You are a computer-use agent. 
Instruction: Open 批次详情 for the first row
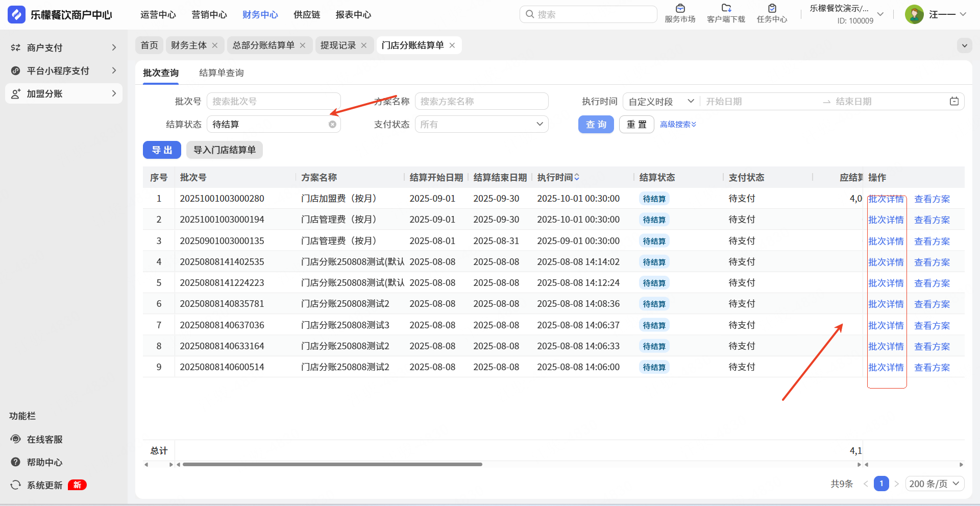pos(886,199)
